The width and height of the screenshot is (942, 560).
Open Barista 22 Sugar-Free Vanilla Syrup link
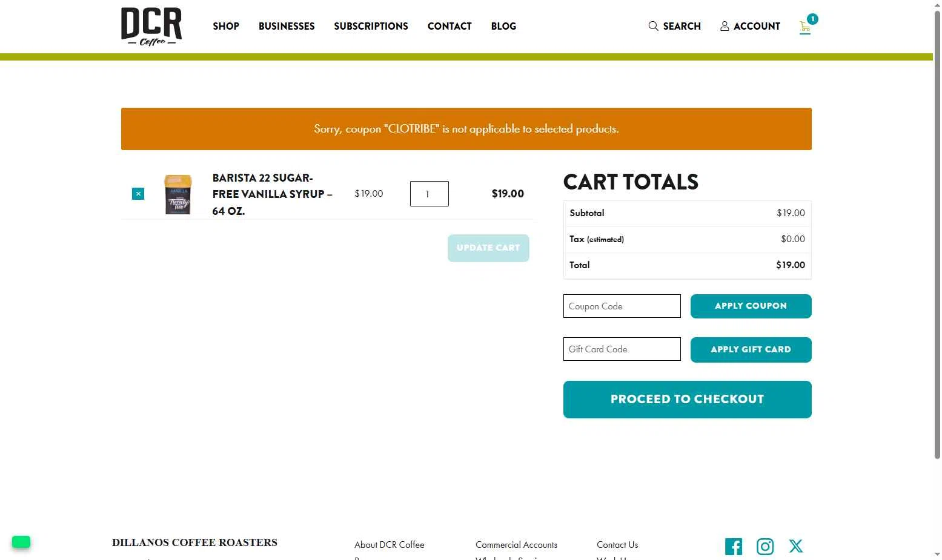(x=273, y=194)
